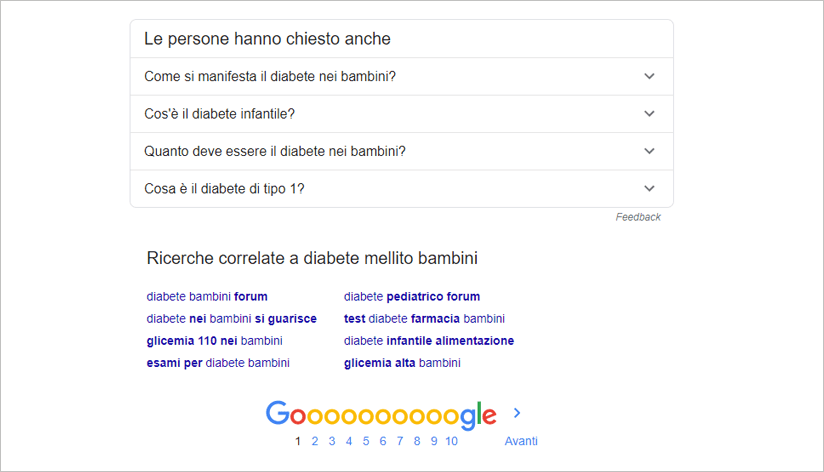Select "glicemia 110 nei bambini" related search
The image size is (824, 472).
[214, 341]
